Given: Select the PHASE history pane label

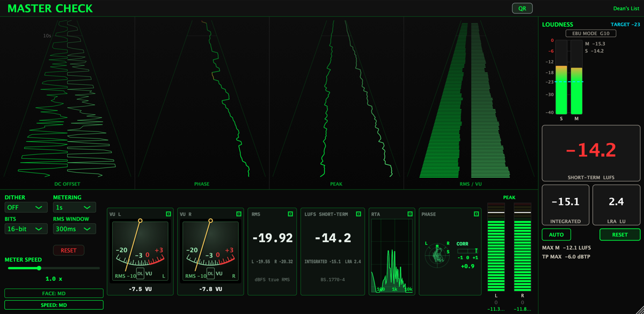Looking at the screenshot, I should 202,184.
